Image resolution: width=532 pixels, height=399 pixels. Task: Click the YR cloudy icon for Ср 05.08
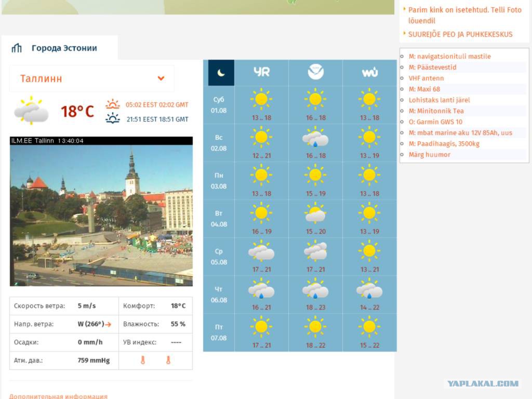point(261,251)
